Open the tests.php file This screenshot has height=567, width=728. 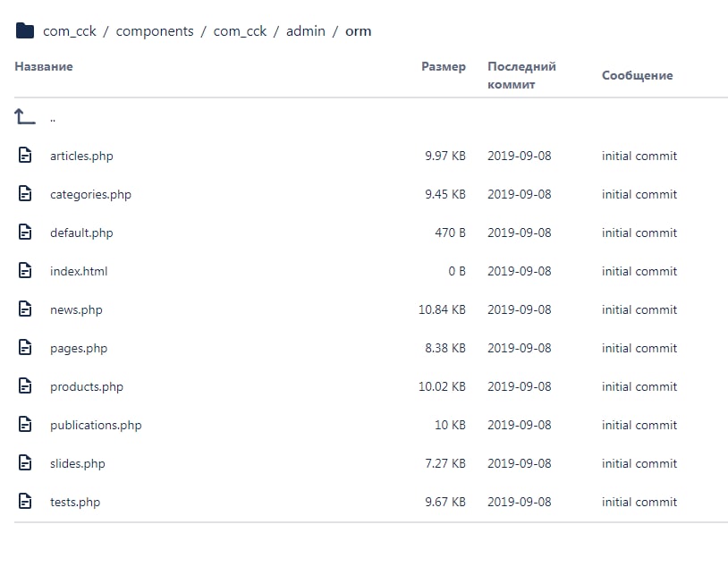[x=75, y=502]
